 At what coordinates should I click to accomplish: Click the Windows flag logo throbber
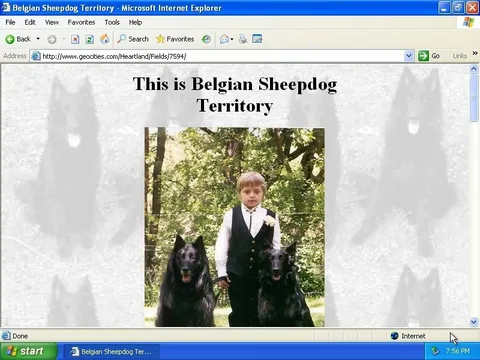[468, 22]
